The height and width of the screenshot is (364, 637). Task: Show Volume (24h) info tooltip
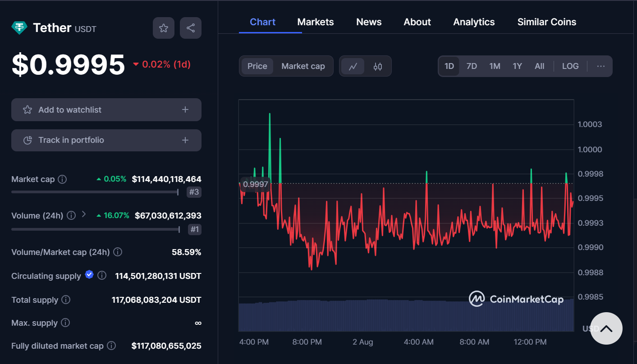coord(71,215)
